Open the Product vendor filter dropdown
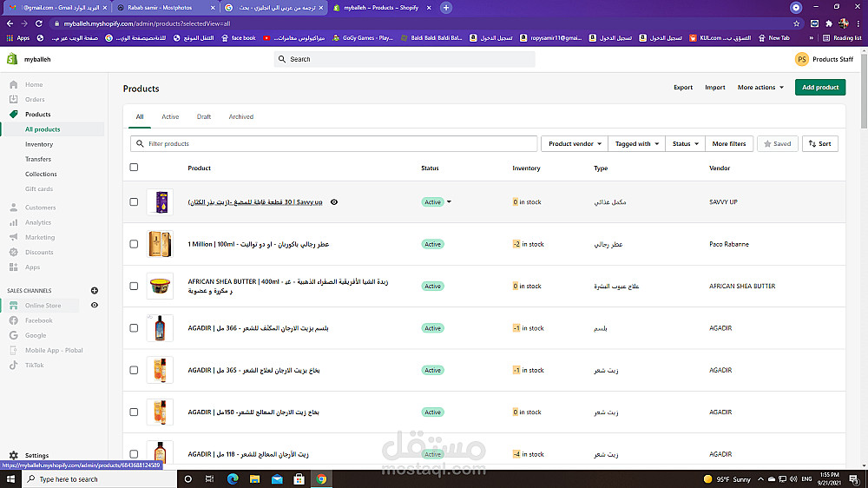 pos(575,144)
